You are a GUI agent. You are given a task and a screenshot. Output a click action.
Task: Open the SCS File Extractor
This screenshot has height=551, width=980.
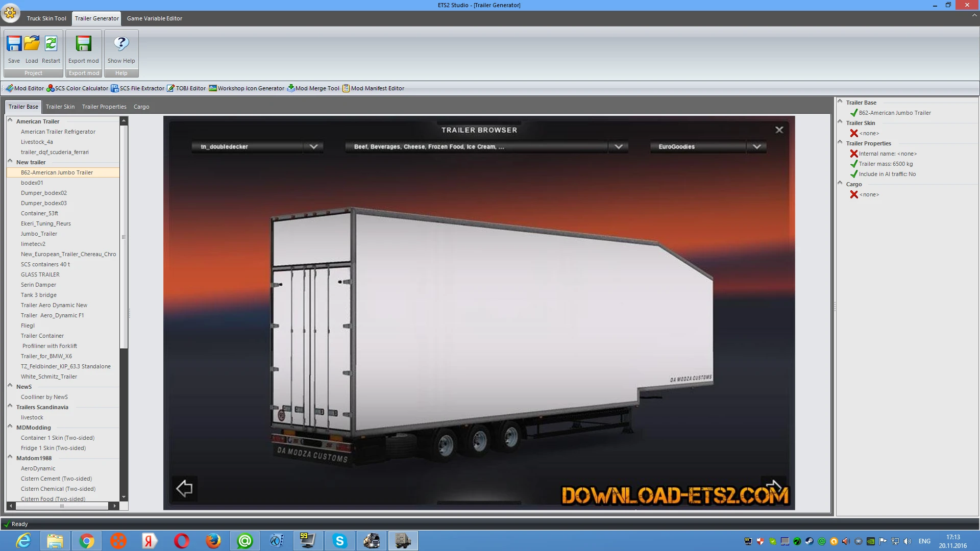tap(138, 88)
